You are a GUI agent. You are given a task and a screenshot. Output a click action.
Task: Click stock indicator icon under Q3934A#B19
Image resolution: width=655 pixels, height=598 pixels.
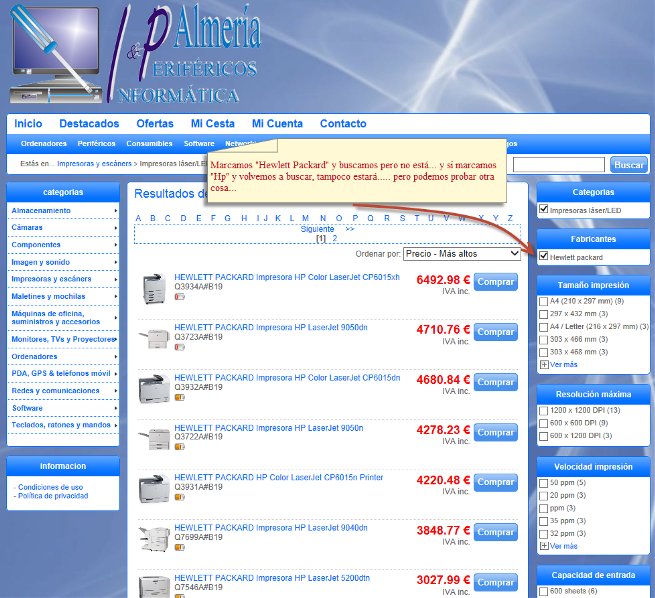coord(180,297)
